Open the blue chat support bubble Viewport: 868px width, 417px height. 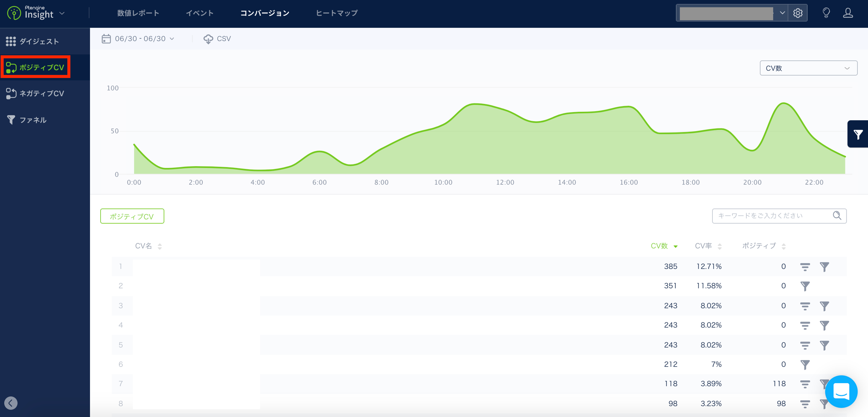841,391
